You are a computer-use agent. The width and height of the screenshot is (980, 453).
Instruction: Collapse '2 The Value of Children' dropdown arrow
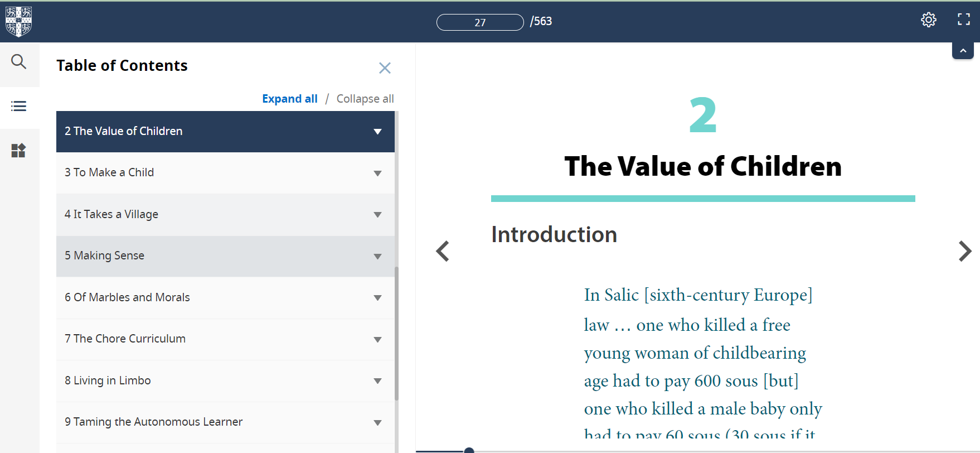pos(377,132)
